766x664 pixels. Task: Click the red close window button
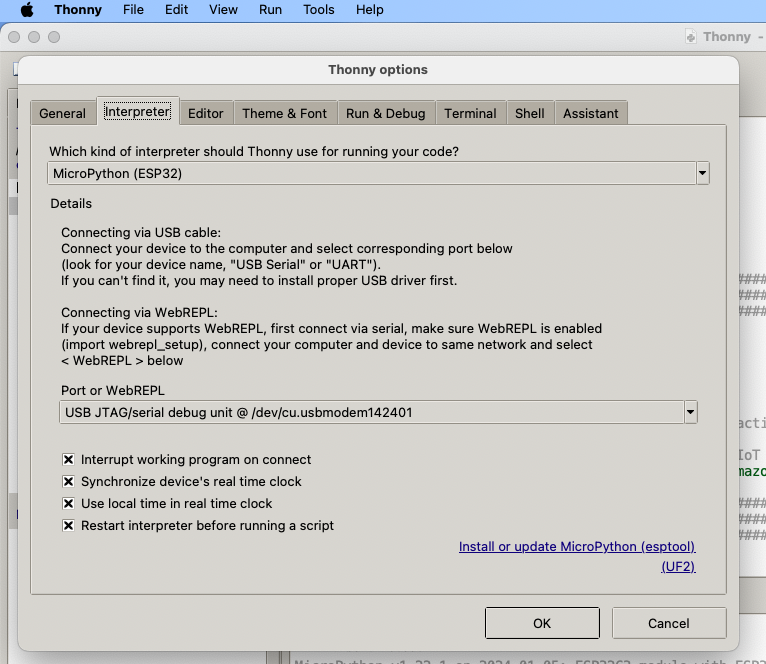point(14,37)
